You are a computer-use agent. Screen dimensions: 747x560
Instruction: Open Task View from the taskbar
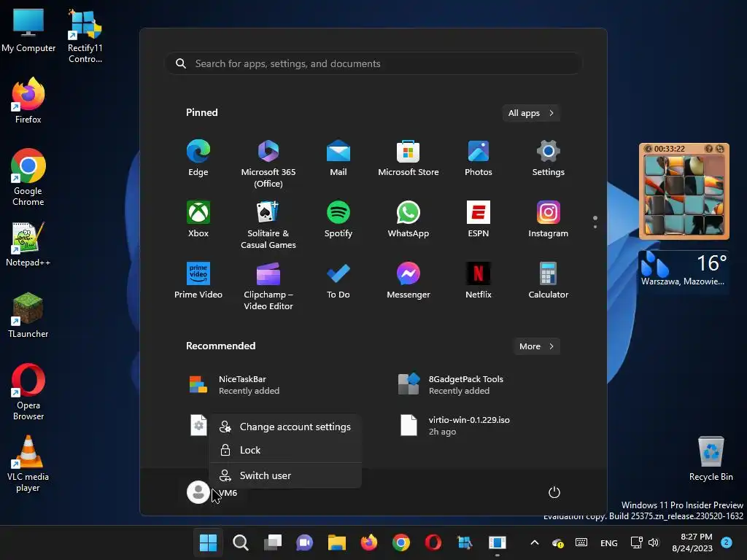point(273,542)
